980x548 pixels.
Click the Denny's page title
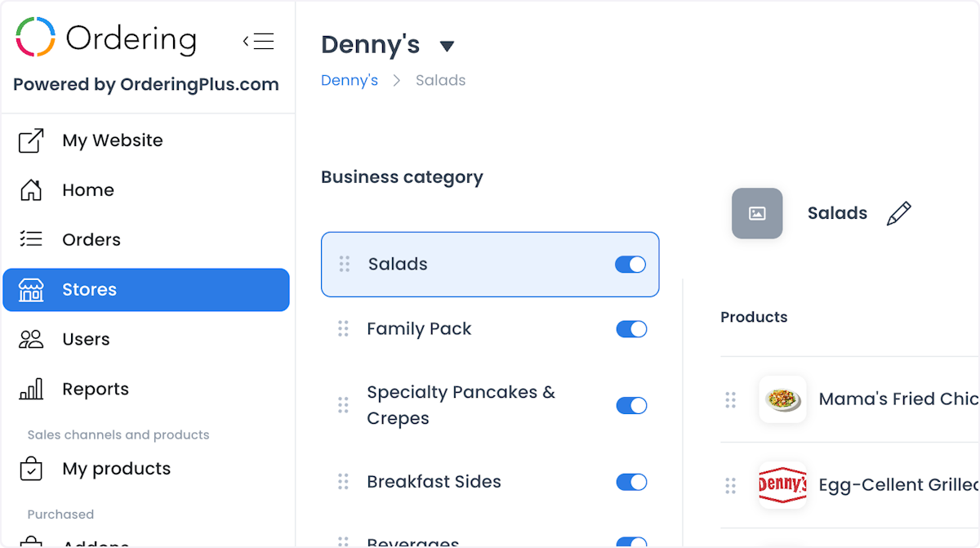point(371,44)
